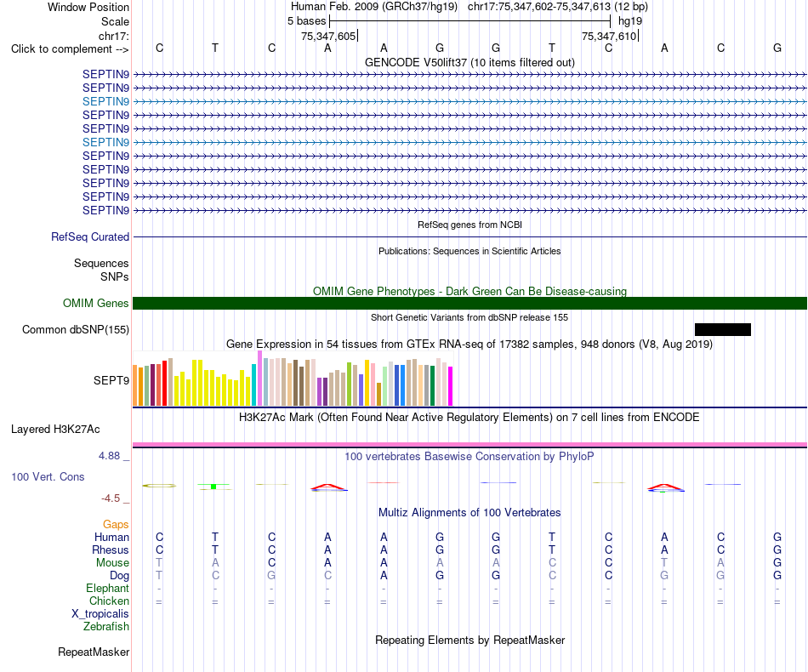Screen dimensions: 808x672
Task: Open the GTEx Gene Expression track title
Action: [x=469, y=345]
